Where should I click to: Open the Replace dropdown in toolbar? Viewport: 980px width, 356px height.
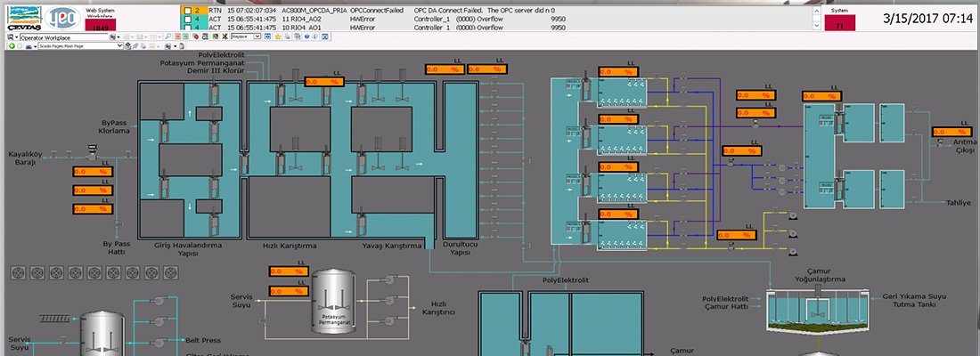click(257, 36)
